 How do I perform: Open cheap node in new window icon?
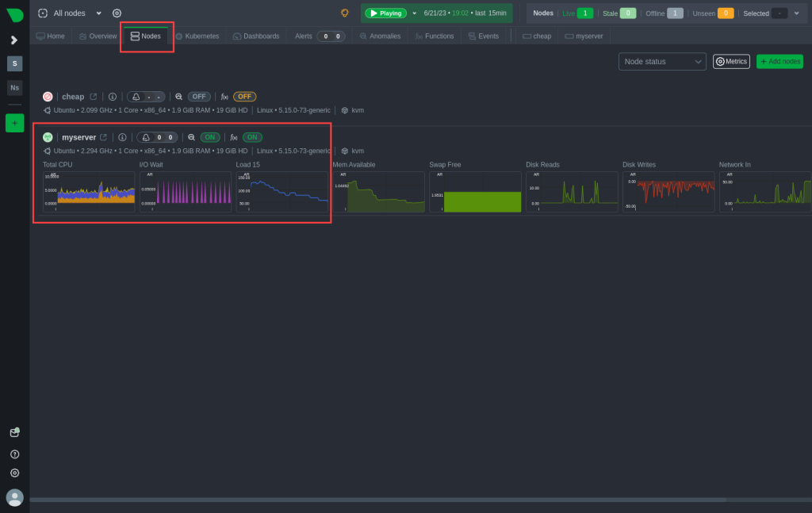[94, 97]
